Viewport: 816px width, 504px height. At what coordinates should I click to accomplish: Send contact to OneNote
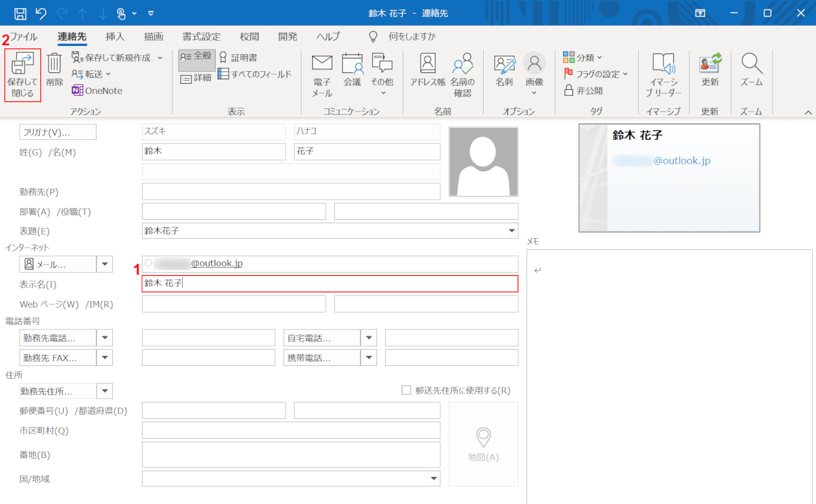click(96, 90)
